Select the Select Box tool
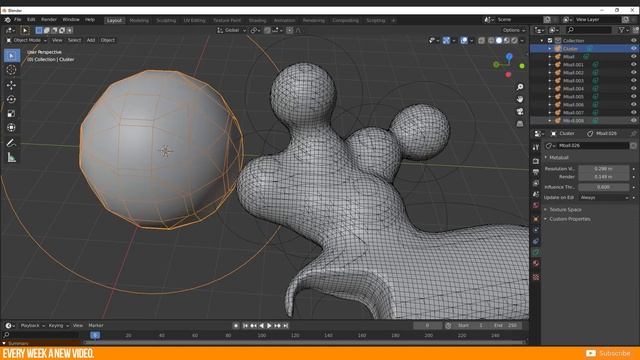The image size is (640, 360). tap(11, 56)
